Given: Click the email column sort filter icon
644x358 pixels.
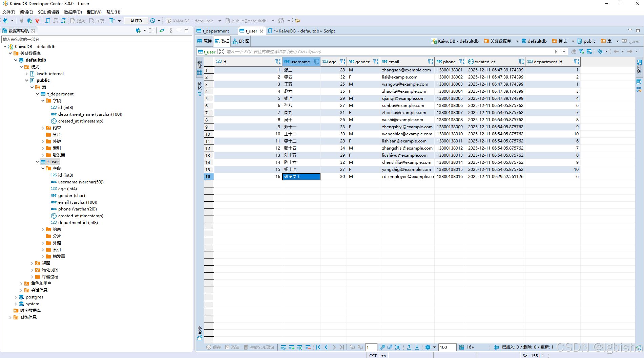Looking at the screenshot, I should 431,62.
